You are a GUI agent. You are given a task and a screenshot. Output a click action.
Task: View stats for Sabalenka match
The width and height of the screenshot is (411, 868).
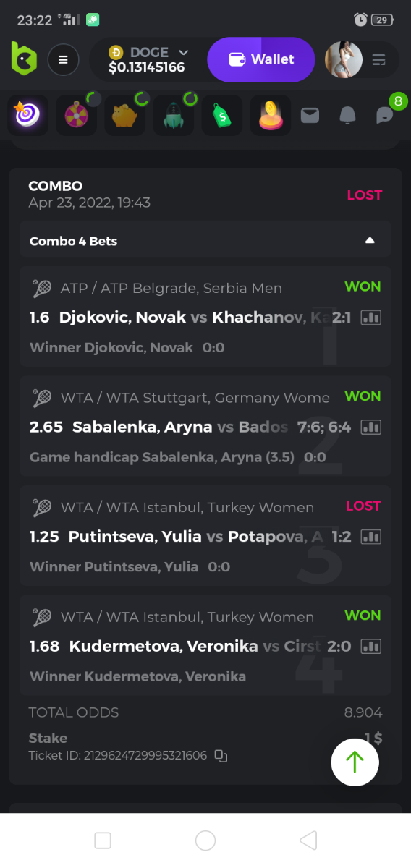[371, 427]
